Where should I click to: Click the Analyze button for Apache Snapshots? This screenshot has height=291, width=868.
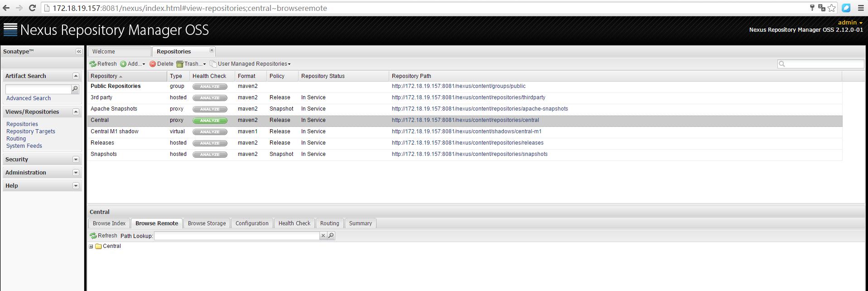click(x=210, y=109)
